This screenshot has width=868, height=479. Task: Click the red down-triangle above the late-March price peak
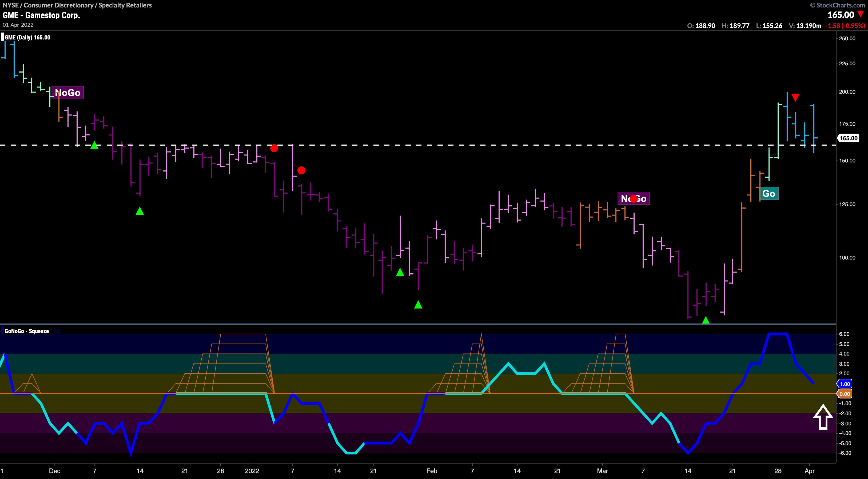point(795,98)
